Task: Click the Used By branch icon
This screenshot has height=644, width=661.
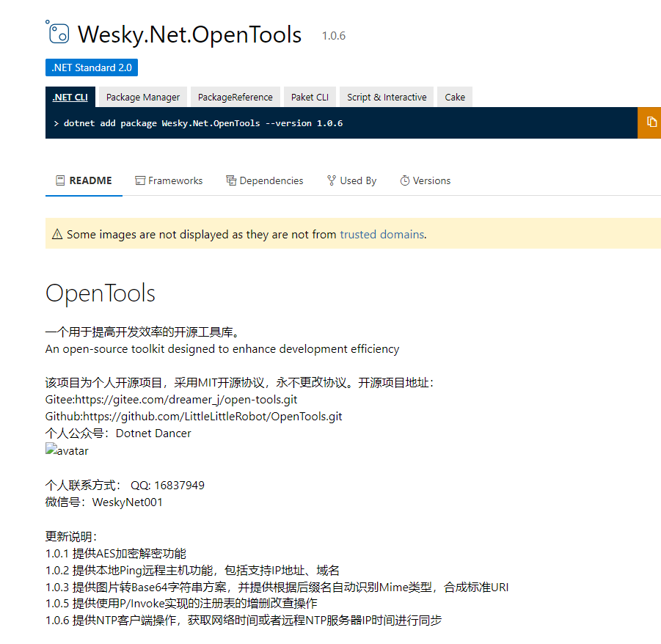Action: [x=332, y=180]
